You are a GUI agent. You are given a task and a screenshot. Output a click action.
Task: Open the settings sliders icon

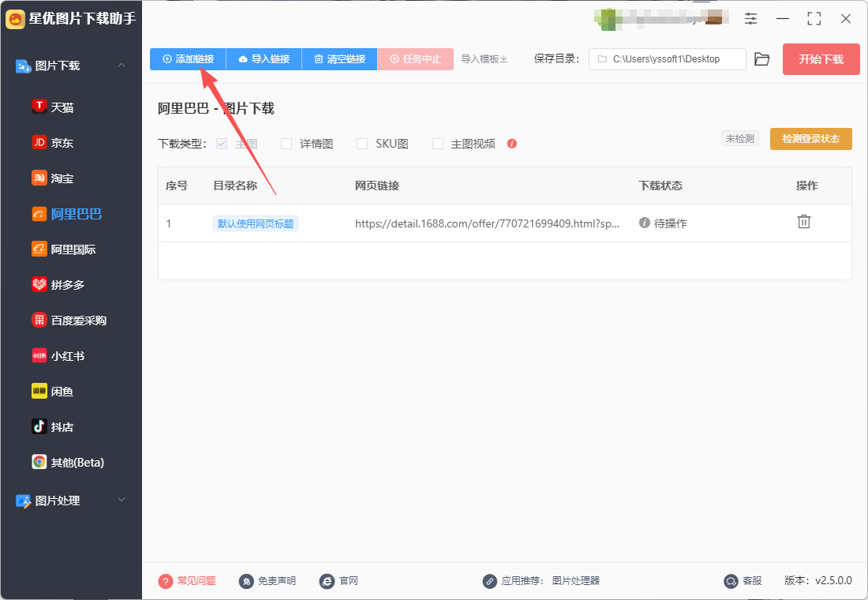(x=750, y=18)
